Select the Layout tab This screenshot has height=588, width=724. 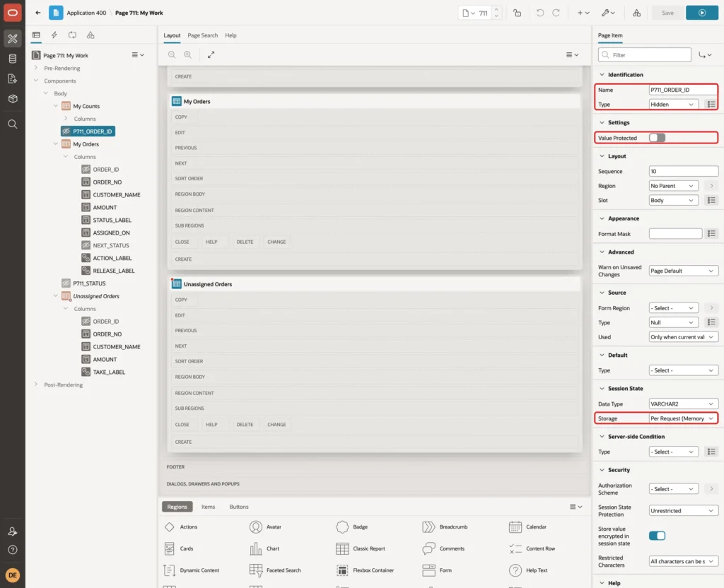click(172, 35)
